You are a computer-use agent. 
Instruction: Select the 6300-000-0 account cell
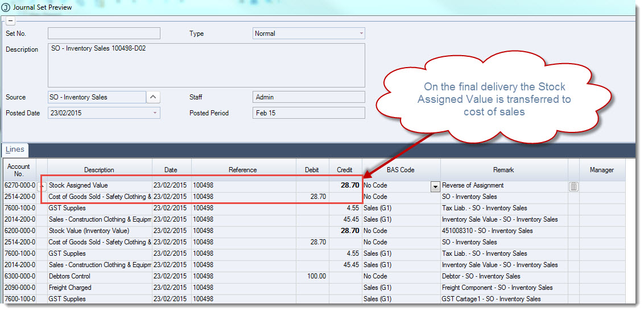19,276
